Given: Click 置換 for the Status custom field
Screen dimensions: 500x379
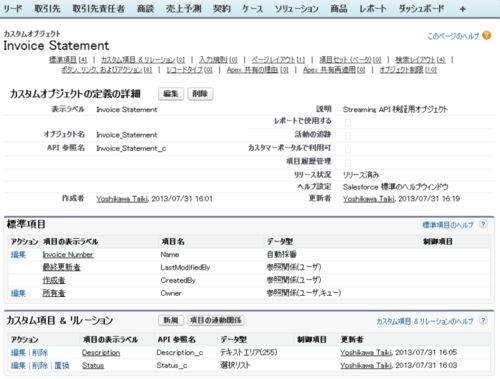Looking at the screenshot, I should [x=62, y=366].
